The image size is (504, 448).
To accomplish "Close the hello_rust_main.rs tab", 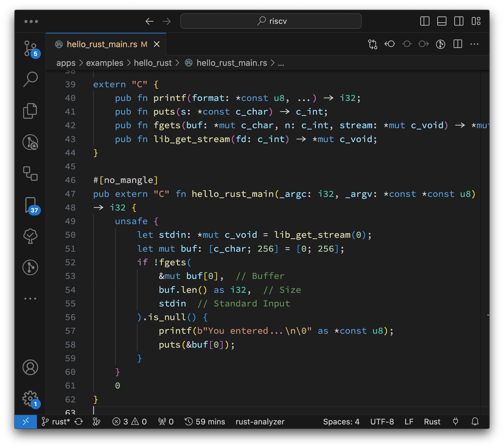I will [x=157, y=44].
